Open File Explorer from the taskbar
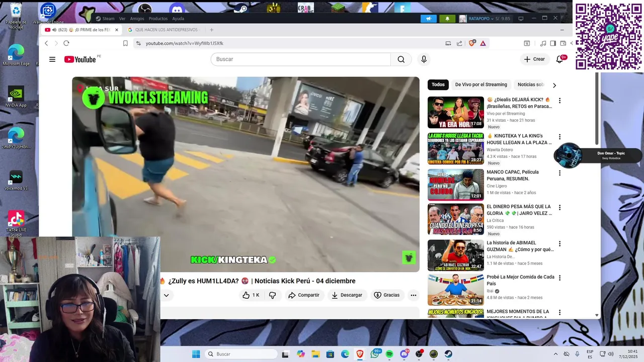Viewport: 644px width, 362px height. coord(315,354)
